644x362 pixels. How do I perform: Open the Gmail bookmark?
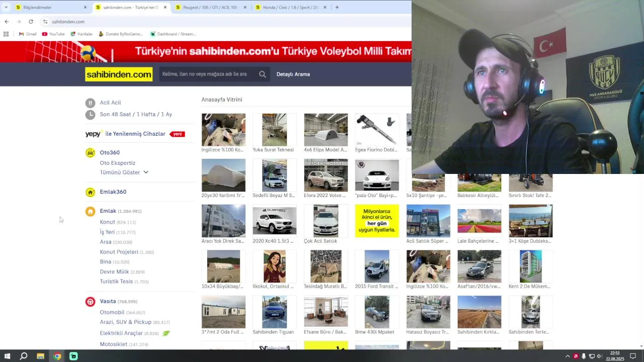click(28, 34)
